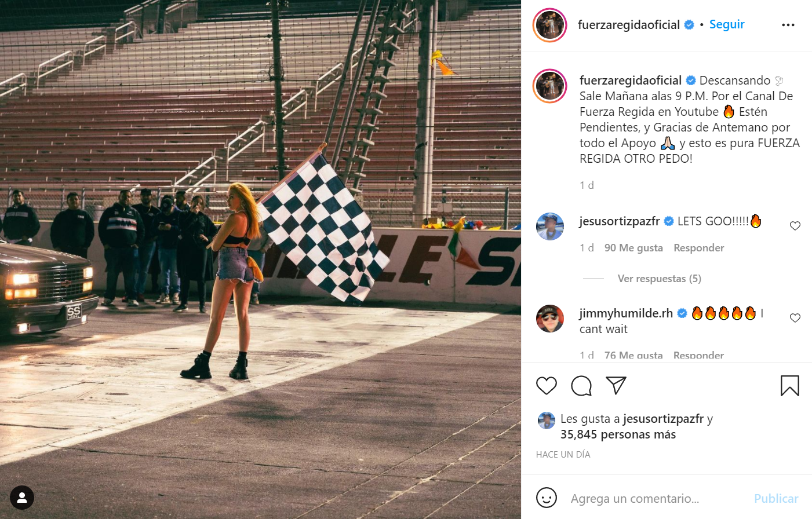The width and height of the screenshot is (812, 519).
Task: Open the comment bubble icon
Action: tap(581, 385)
